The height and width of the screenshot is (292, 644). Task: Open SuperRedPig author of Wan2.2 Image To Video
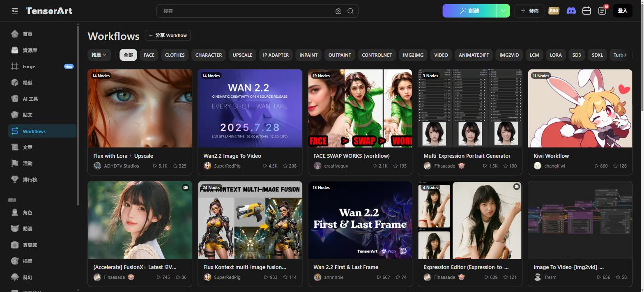[x=227, y=166]
